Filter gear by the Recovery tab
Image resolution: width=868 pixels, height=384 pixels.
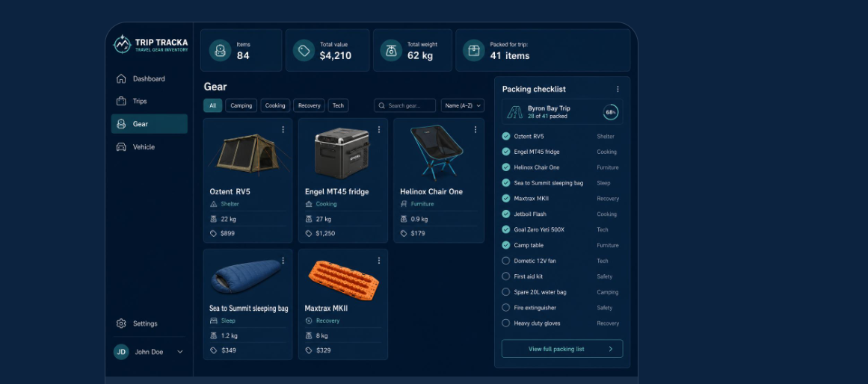pos(309,105)
